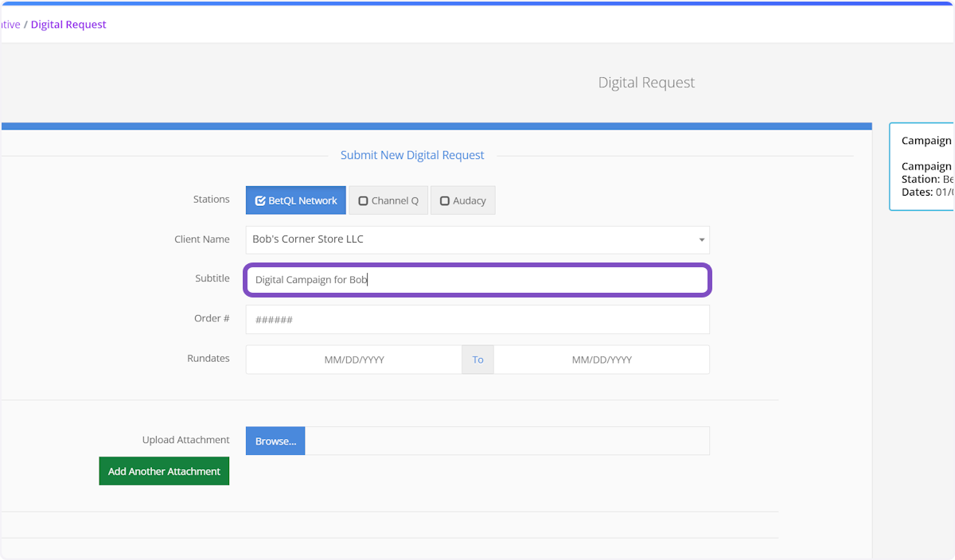Uncheck the BetQL Network station

(295, 200)
